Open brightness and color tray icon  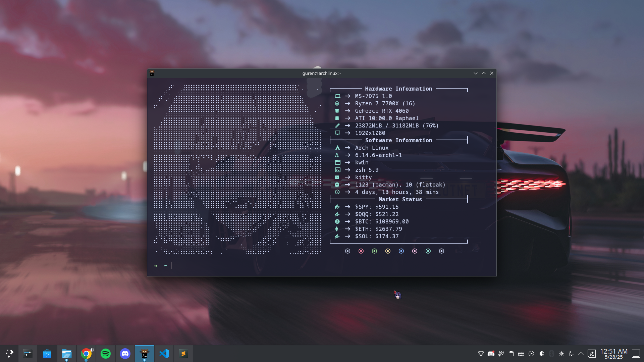[561, 354]
